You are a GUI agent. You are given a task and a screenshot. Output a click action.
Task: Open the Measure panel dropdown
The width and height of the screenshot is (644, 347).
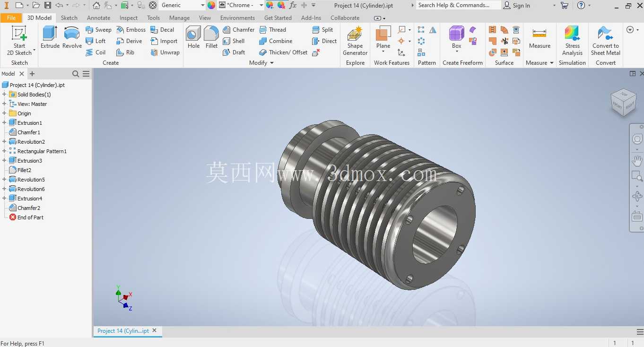pyautogui.click(x=540, y=63)
